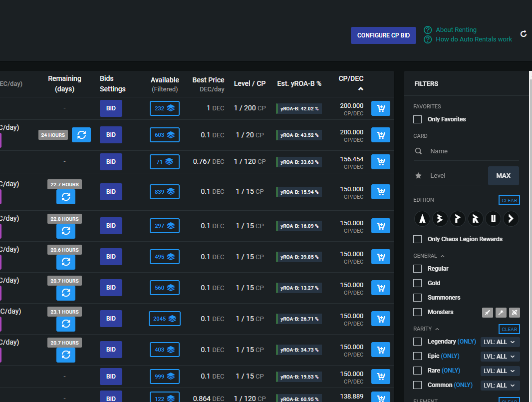
Task: Check the Common (ONLY) rarity box
Action: click(418, 385)
